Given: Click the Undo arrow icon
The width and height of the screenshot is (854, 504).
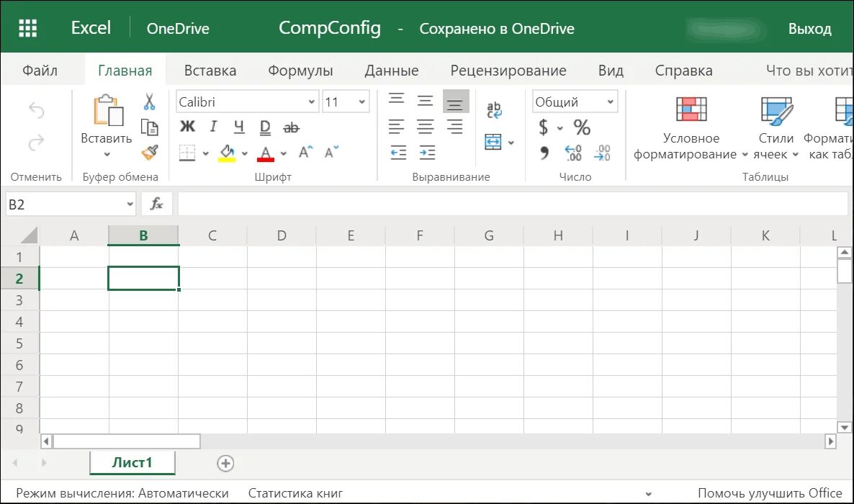Looking at the screenshot, I should click(x=37, y=111).
